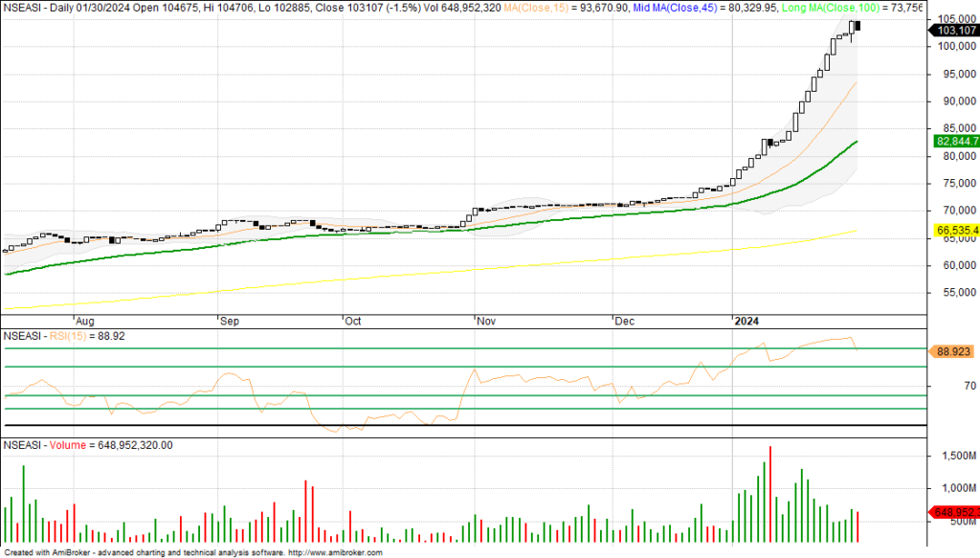Click the black 103,107 last price tag
Image resolution: width=980 pixels, height=558 pixels.
952,31
